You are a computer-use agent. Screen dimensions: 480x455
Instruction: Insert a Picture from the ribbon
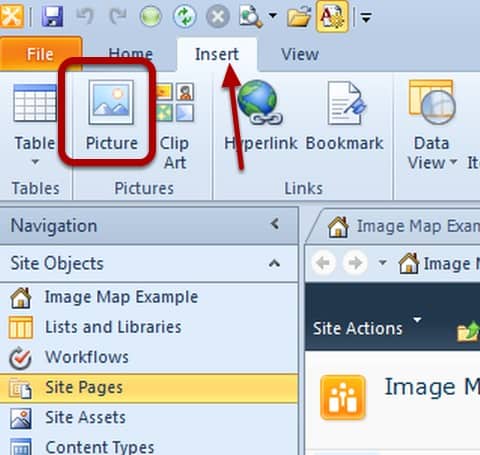pyautogui.click(x=111, y=115)
